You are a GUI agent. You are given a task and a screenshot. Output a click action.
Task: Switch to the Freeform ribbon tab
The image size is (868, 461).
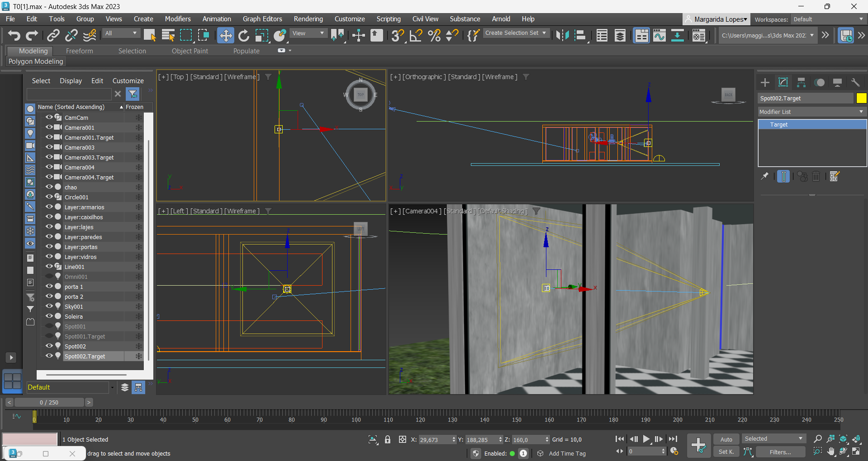79,51
